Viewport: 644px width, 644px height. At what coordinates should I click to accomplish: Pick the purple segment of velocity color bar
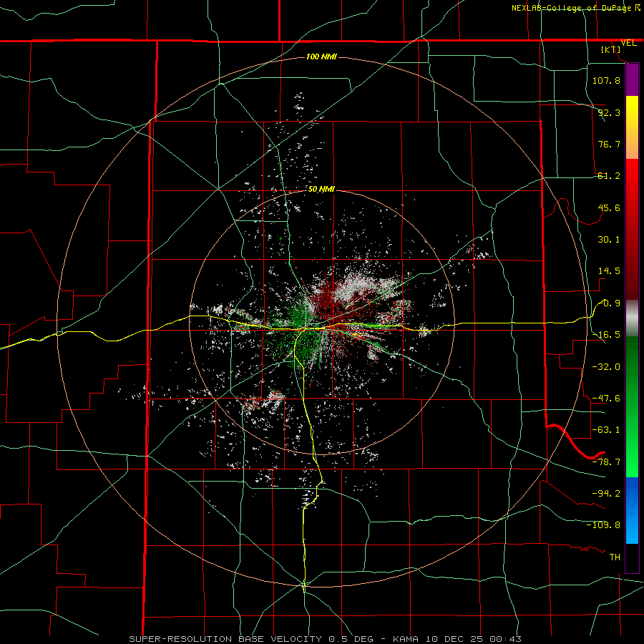point(632,79)
